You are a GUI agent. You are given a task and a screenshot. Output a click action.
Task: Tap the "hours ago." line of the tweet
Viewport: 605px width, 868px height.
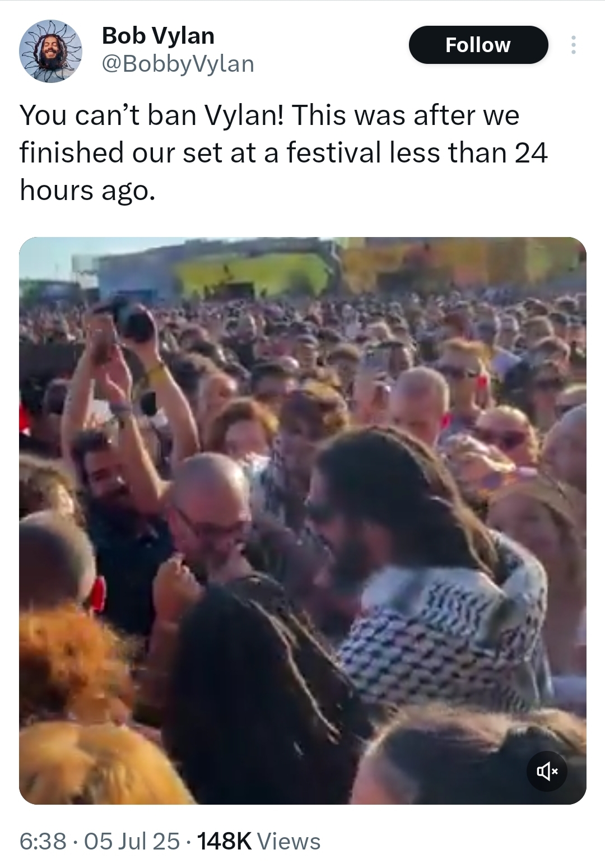(86, 191)
